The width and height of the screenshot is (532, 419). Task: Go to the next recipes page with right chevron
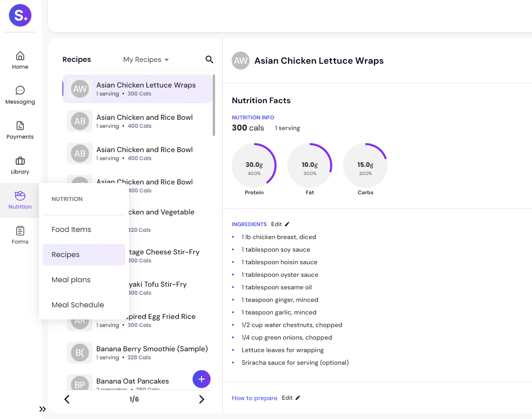[x=201, y=399]
